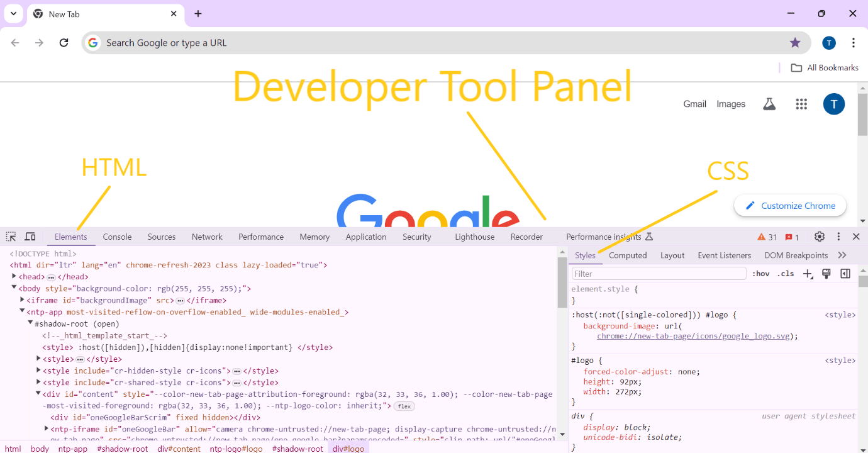Click the issues count showing 1
Viewport: 868px width, 453px height.
[793, 237]
